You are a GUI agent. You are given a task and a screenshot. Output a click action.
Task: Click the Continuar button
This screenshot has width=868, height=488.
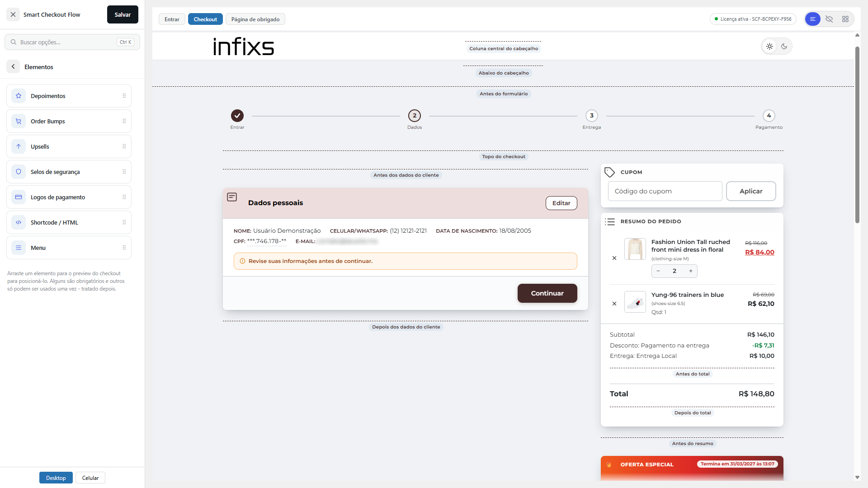(x=547, y=293)
